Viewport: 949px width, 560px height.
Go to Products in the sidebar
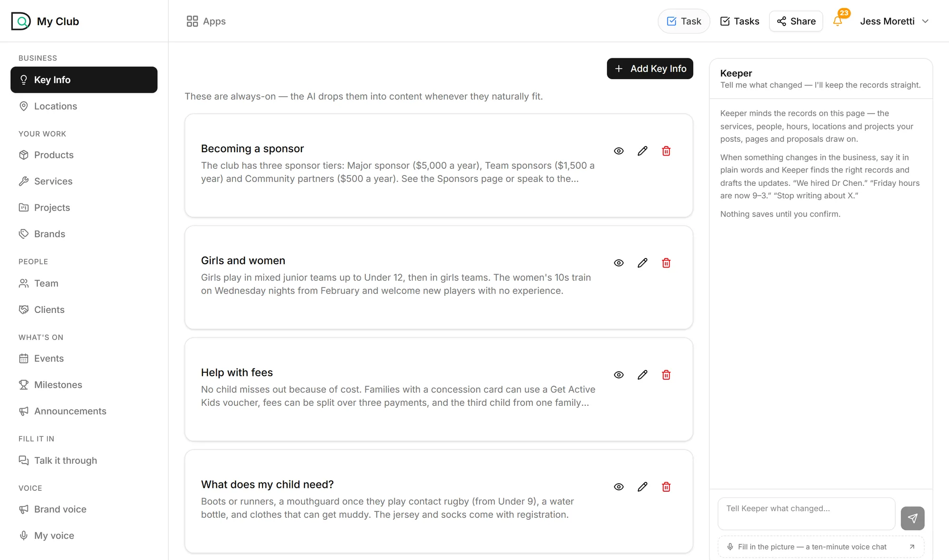[84, 155]
